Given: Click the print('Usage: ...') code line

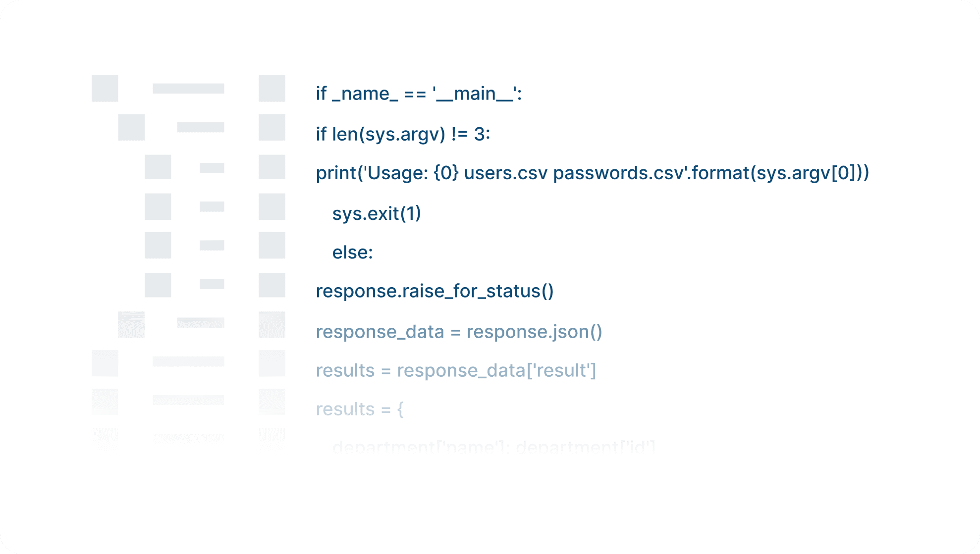Looking at the screenshot, I should tap(592, 173).
